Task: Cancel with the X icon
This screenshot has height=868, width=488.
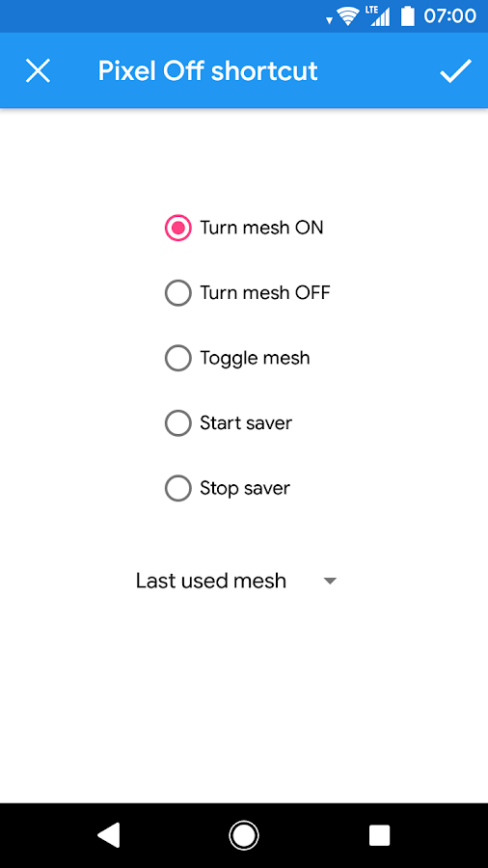Action: click(x=39, y=70)
